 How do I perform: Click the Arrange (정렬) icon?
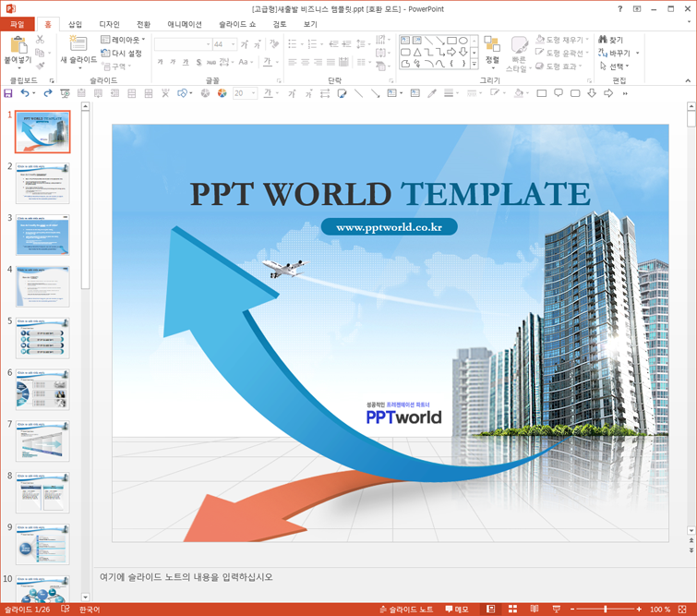(x=492, y=45)
